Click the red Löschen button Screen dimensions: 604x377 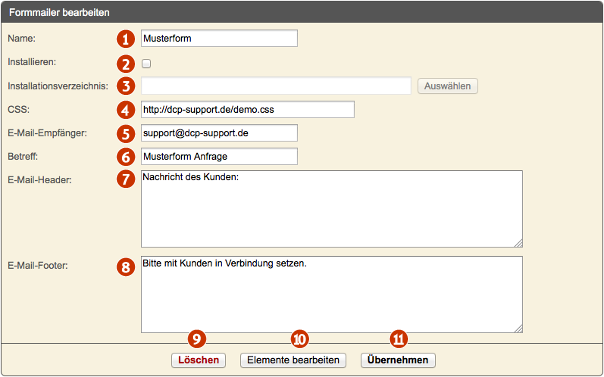[198, 360]
